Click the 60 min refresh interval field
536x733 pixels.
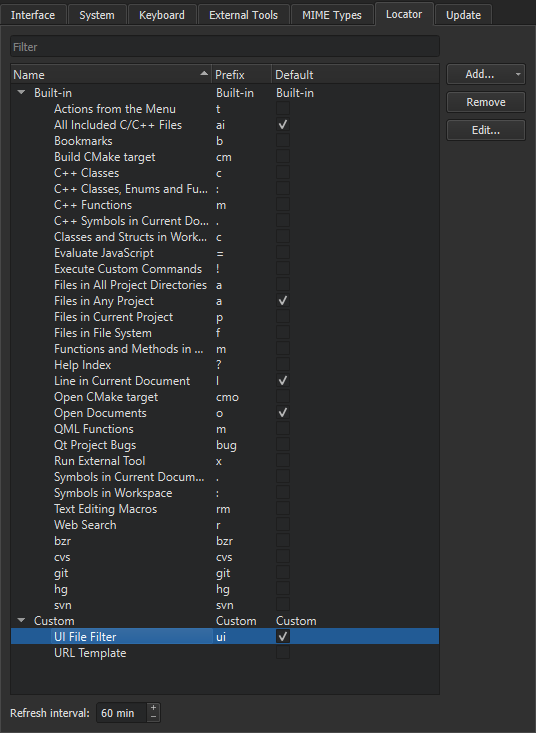121,713
